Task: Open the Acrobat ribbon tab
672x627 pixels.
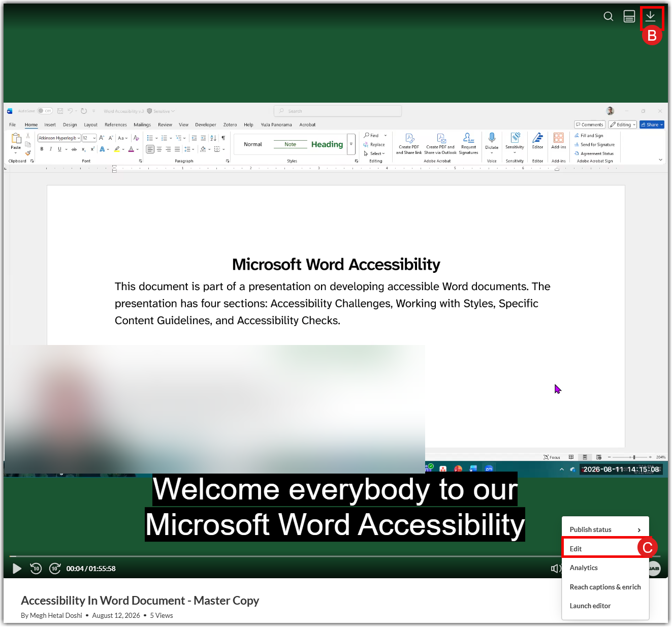Action: (x=307, y=124)
